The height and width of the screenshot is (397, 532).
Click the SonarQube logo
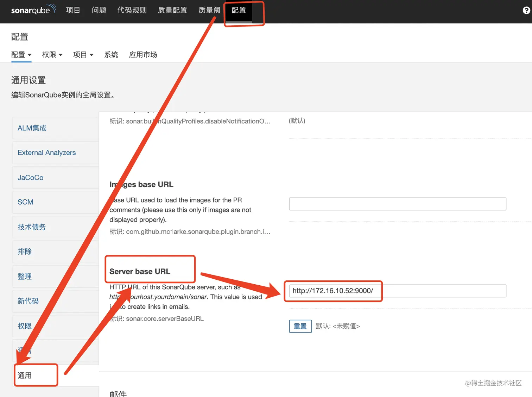pyautogui.click(x=33, y=10)
